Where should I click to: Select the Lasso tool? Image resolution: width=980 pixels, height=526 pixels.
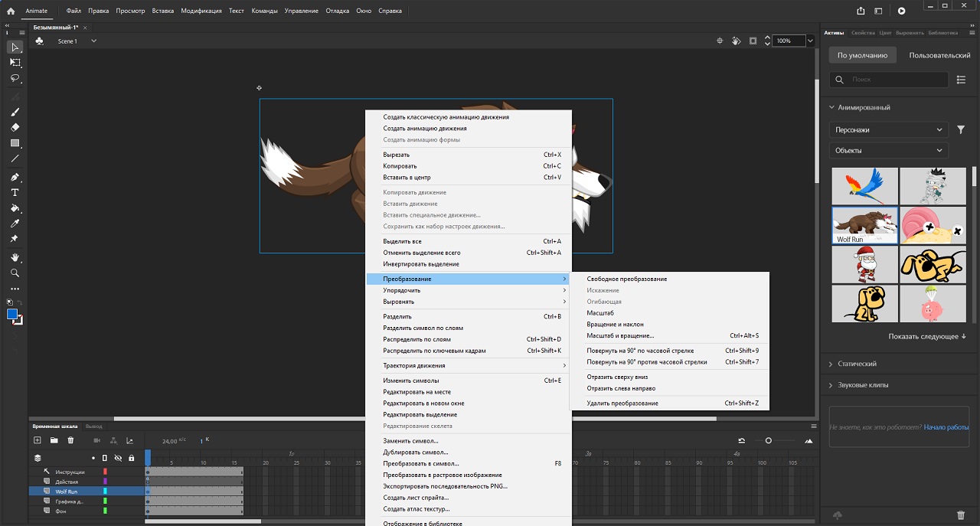tap(15, 79)
